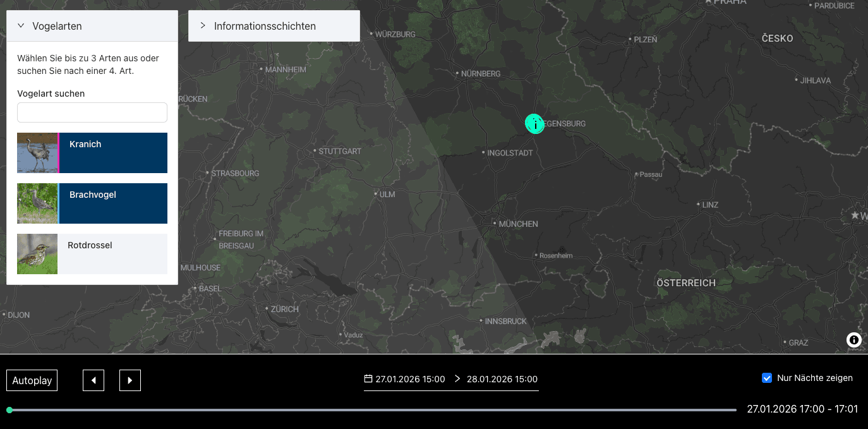Image resolution: width=868 pixels, height=429 pixels.
Task: Open the map info icon bottom right
Action: click(854, 340)
